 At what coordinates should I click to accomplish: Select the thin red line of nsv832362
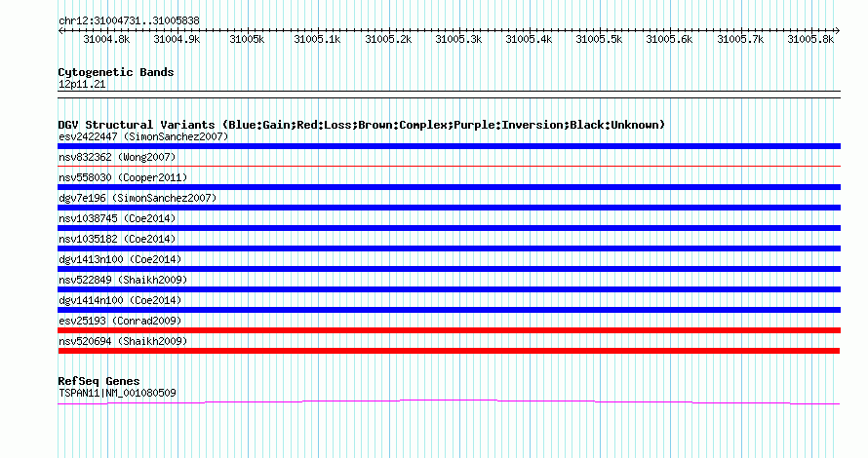tap(449, 166)
